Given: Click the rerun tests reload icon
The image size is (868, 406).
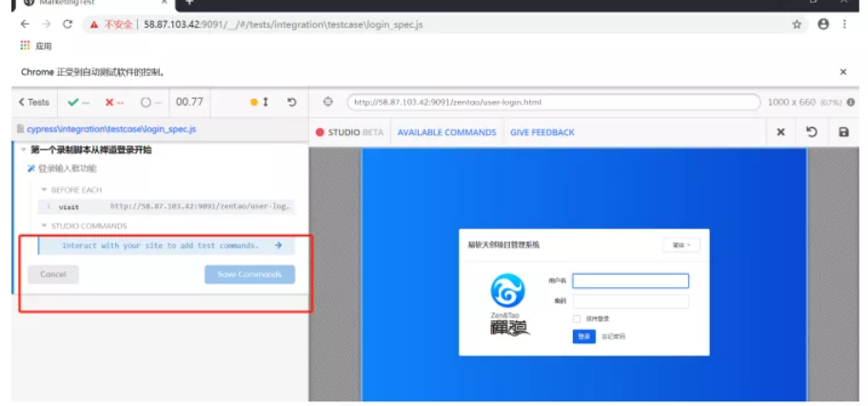Looking at the screenshot, I should pos(291,102).
